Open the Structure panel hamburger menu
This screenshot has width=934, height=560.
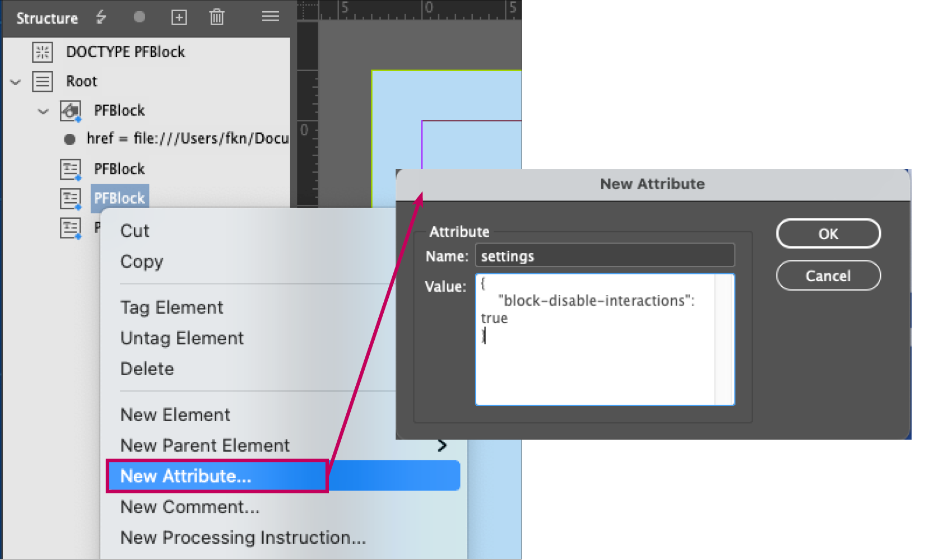click(270, 17)
